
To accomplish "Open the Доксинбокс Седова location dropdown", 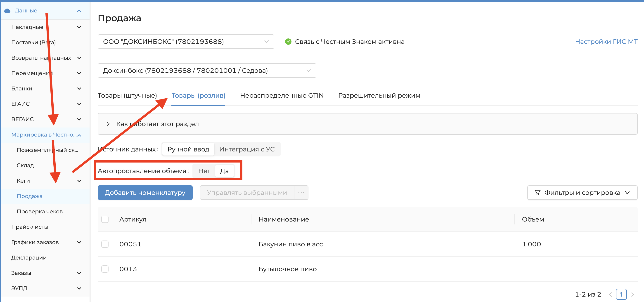I will tap(206, 71).
